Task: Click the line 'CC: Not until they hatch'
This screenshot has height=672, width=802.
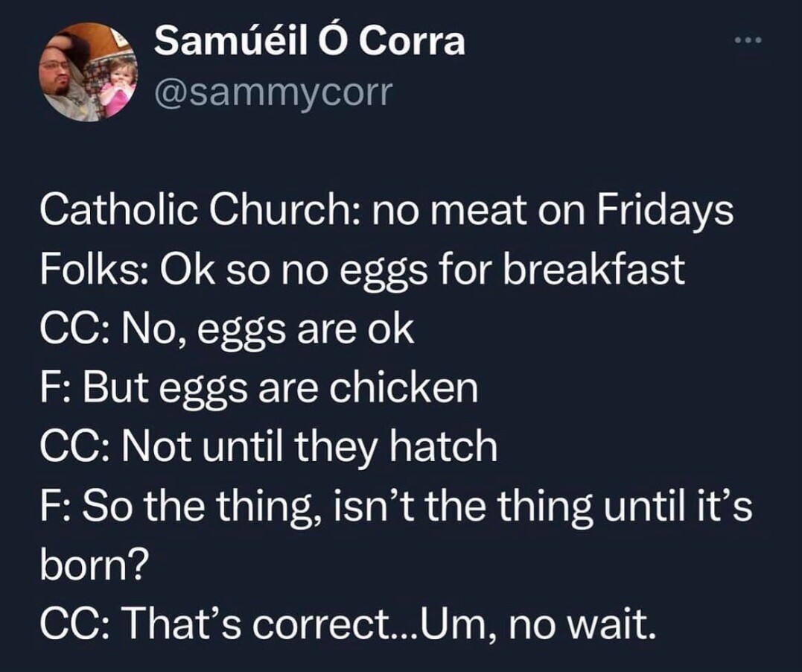Action: (268, 446)
